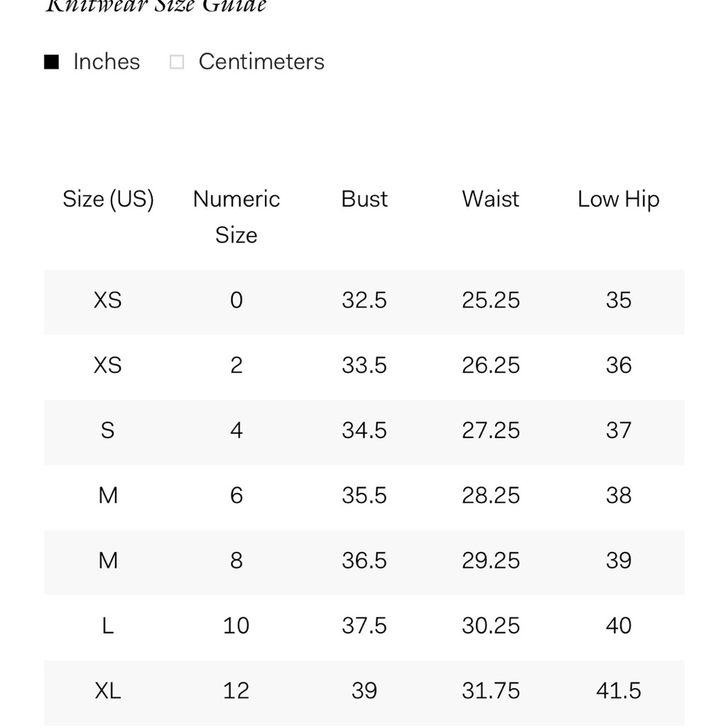This screenshot has width=728, height=728.
Task: Click the Size (US) column header
Action: pyautogui.click(x=108, y=199)
